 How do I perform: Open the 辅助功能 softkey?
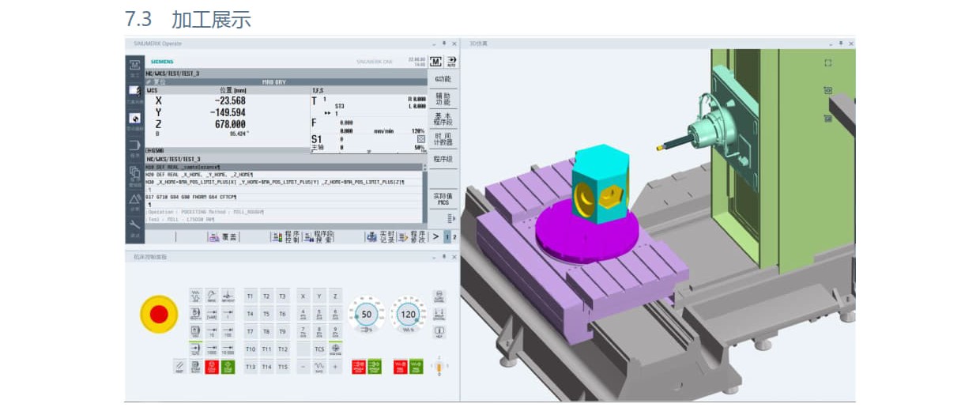[x=443, y=98]
